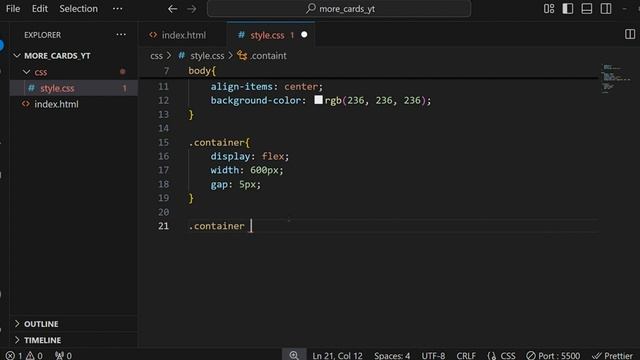Open style.css in the Explorer tree
The width and height of the screenshot is (640, 360).
coord(74,88)
